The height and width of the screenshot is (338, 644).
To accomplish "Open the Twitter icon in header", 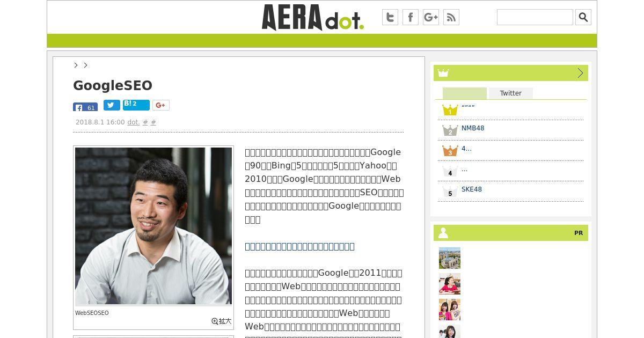I will tap(390, 17).
